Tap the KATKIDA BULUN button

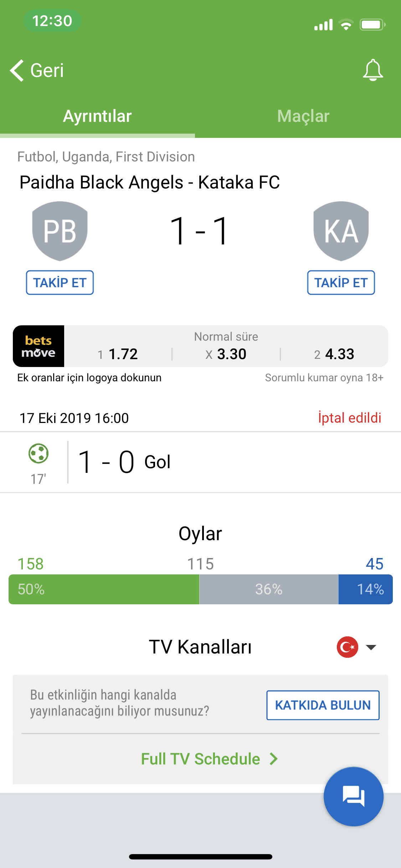[x=323, y=705]
